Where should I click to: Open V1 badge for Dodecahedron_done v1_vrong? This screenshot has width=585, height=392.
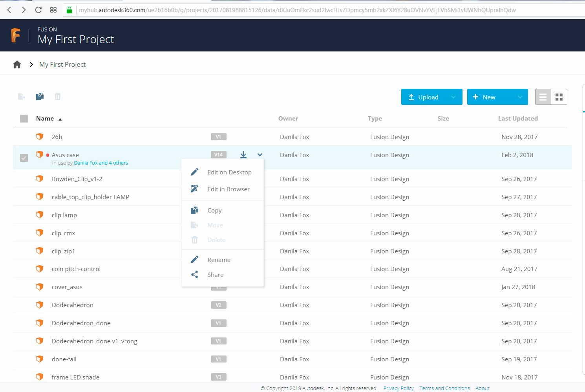(219, 341)
